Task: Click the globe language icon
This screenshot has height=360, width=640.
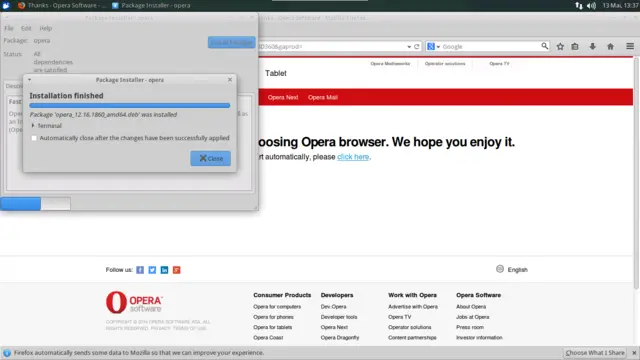Action: tap(500, 269)
